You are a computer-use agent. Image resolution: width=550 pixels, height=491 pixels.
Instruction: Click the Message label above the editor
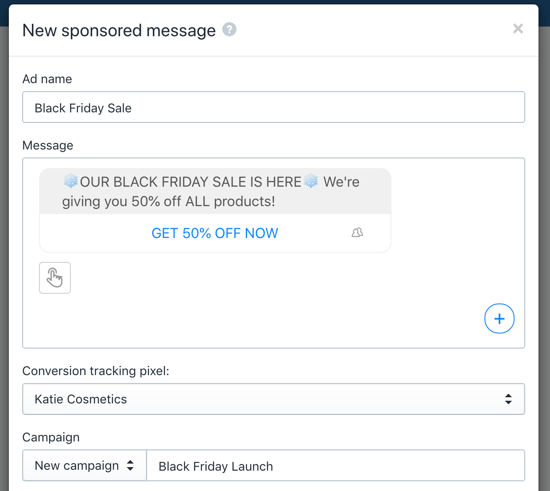point(48,145)
